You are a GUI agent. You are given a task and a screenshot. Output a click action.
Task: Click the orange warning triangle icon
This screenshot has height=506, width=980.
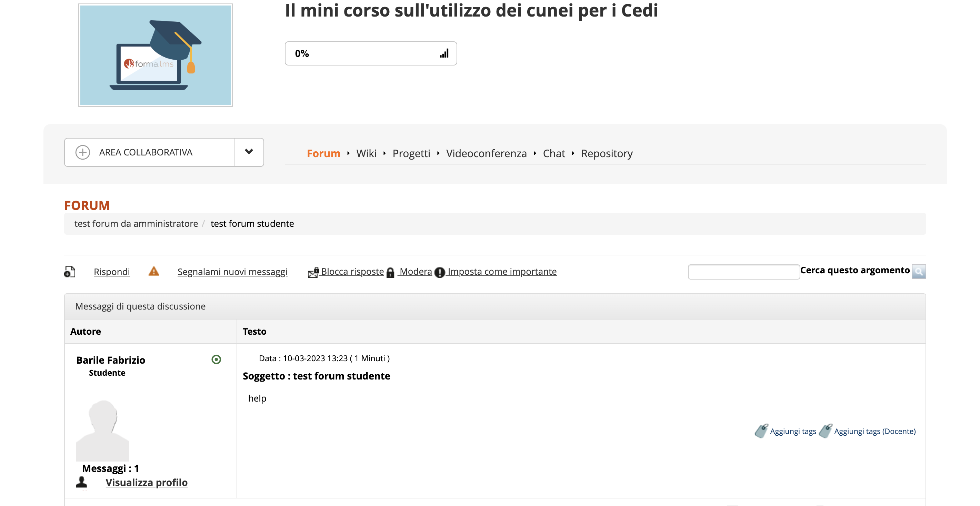pyautogui.click(x=154, y=271)
